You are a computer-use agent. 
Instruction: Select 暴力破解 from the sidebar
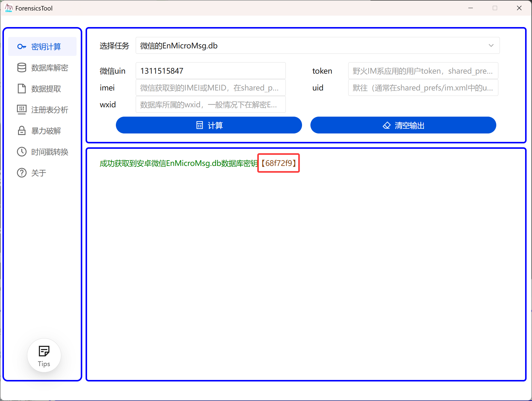[x=42, y=131]
